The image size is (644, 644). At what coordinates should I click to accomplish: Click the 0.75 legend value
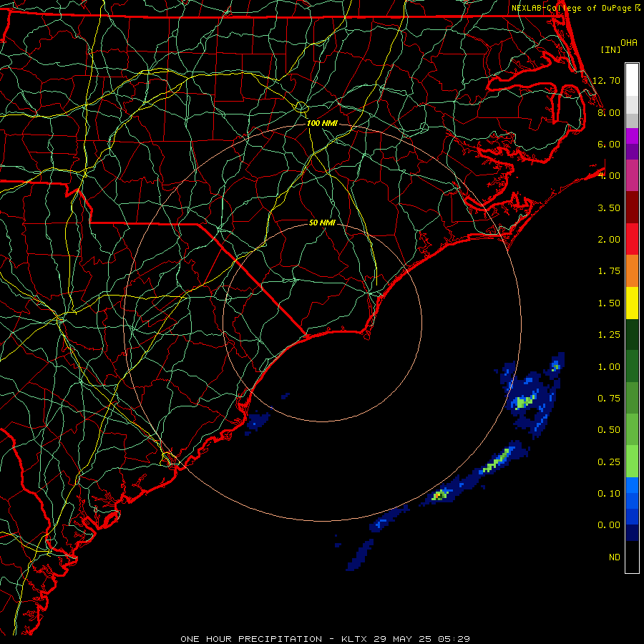[x=609, y=399]
